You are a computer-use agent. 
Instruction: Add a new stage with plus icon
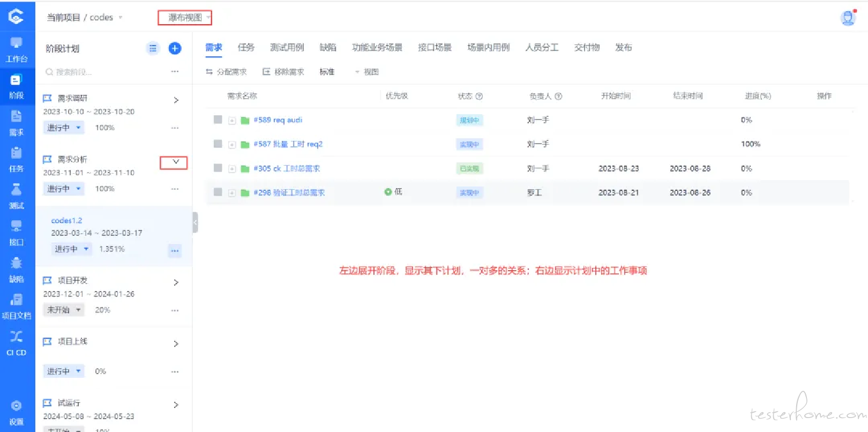tap(175, 48)
